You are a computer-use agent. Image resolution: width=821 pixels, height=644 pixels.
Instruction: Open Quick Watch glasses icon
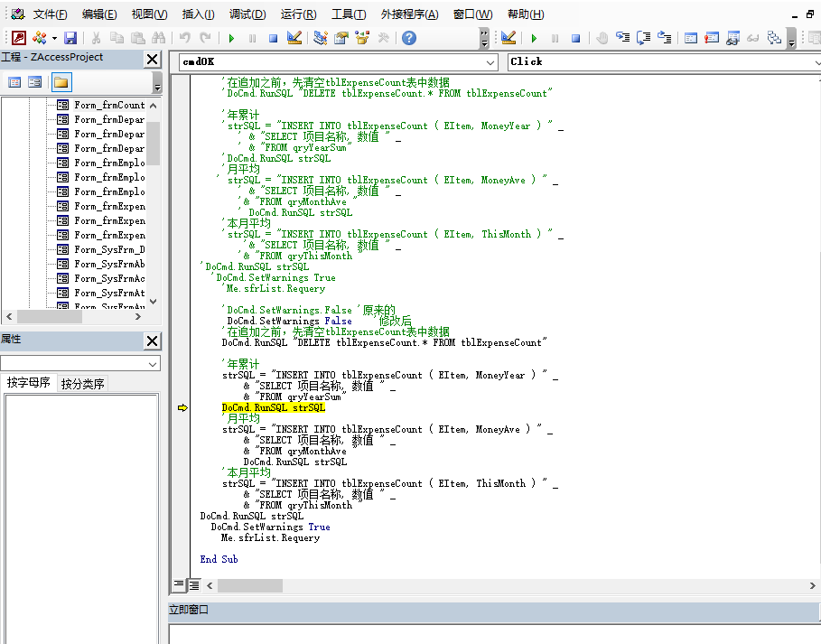[753, 38]
